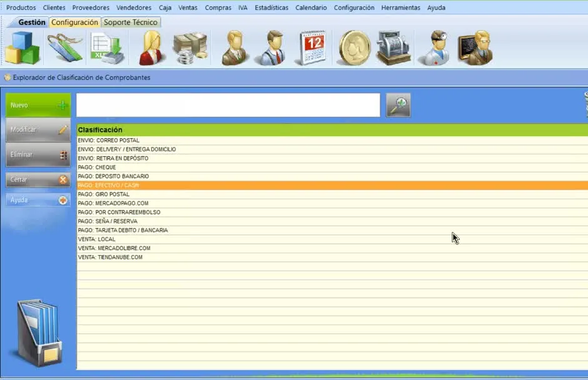Click the Nuevo button

[x=38, y=105]
